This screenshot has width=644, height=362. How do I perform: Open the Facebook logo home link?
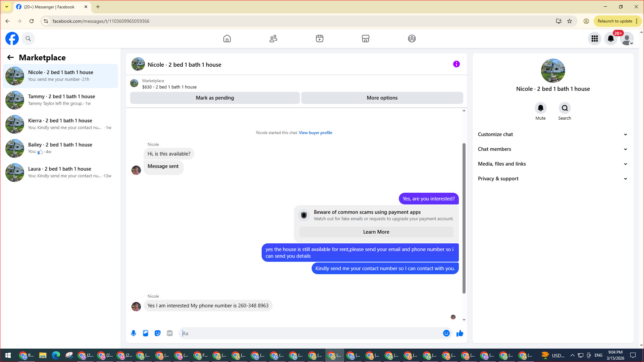tap(12, 39)
